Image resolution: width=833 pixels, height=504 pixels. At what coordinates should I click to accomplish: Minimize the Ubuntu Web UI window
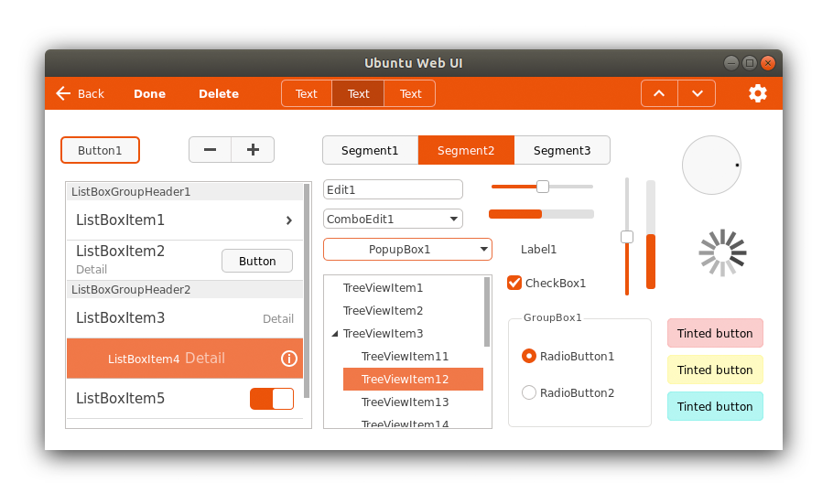click(731, 63)
